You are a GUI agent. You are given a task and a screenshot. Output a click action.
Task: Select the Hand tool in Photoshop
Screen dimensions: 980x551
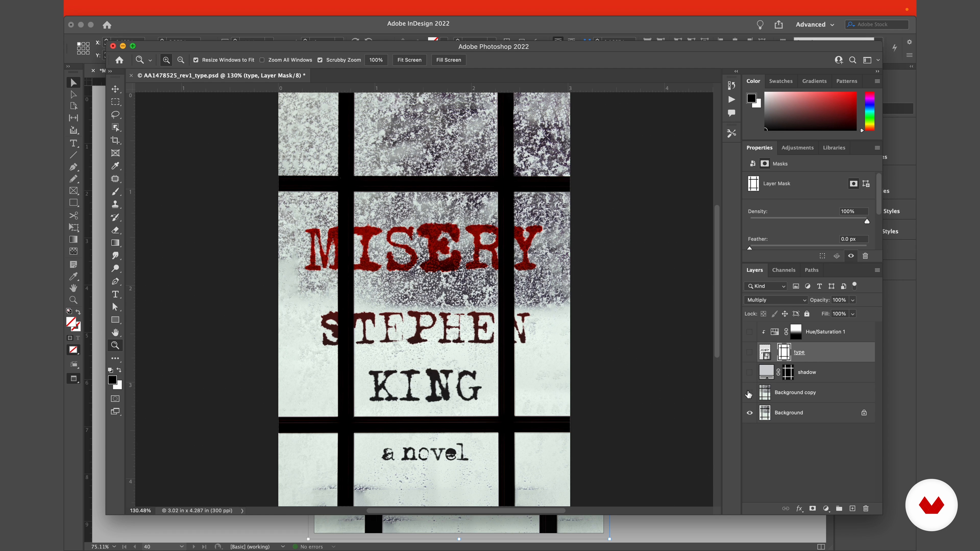(115, 333)
